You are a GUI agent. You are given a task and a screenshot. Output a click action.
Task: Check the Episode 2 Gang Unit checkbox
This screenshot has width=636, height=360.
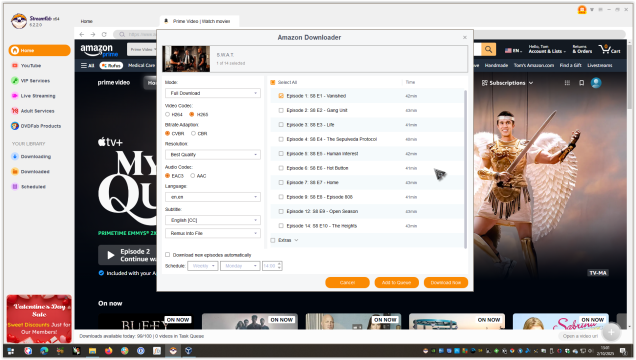(x=281, y=110)
